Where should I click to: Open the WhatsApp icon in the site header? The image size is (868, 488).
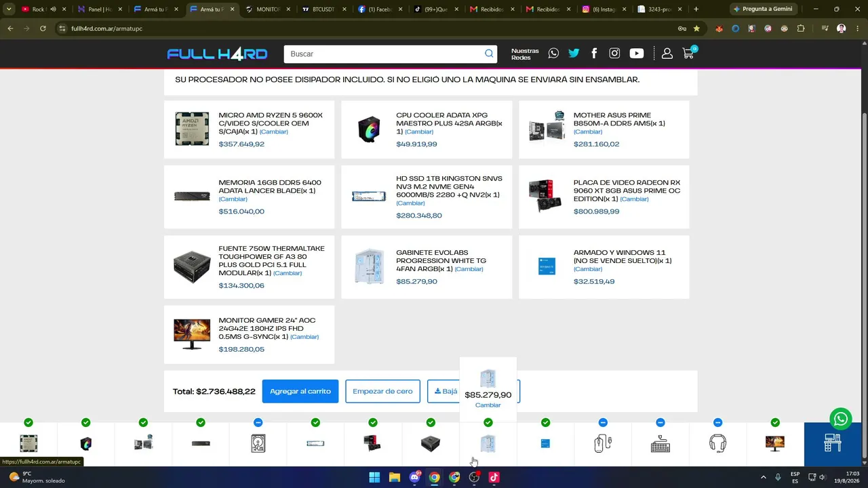tap(553, 54)
